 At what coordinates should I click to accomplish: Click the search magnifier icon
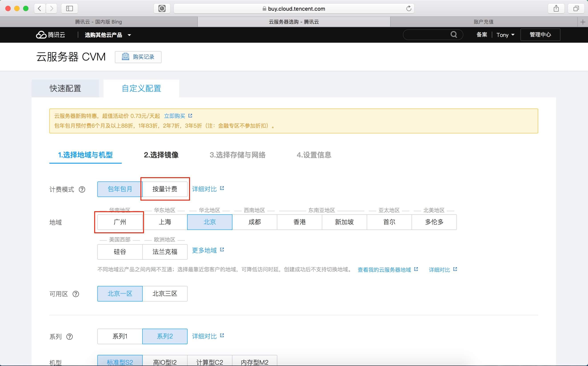pyautogui.click(x=454, y=35)
